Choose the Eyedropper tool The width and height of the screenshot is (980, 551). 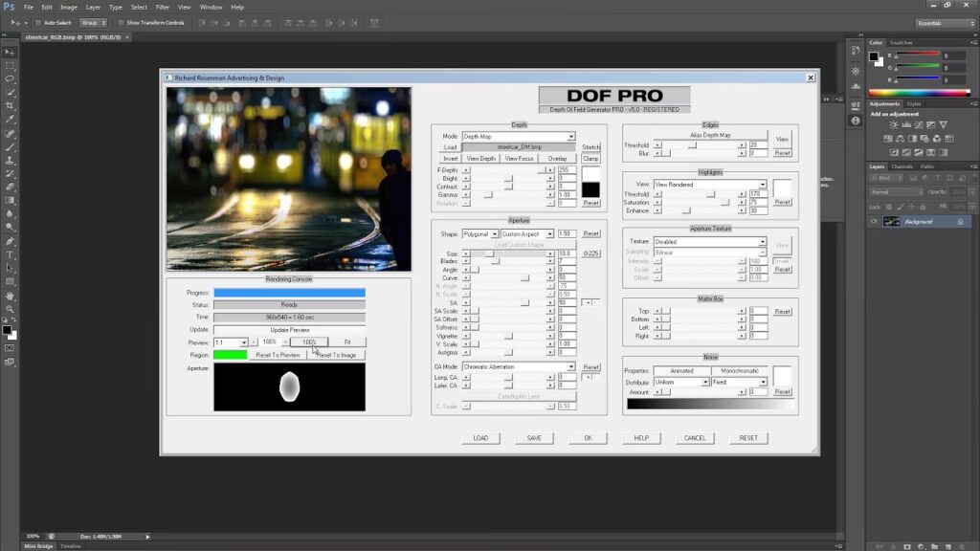click(x=10, y=120)
